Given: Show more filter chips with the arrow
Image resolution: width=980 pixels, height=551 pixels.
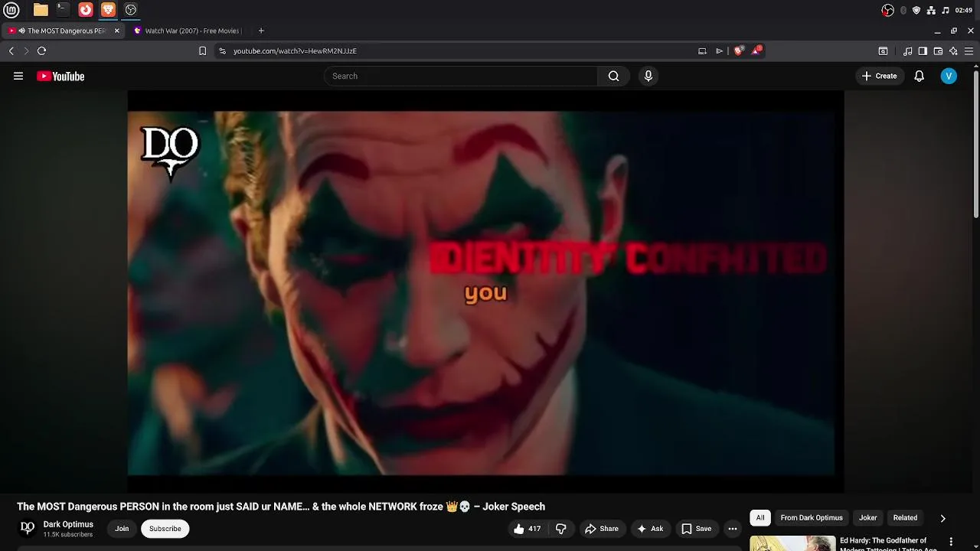Looking at the screenshot, I should click(942, 518).
